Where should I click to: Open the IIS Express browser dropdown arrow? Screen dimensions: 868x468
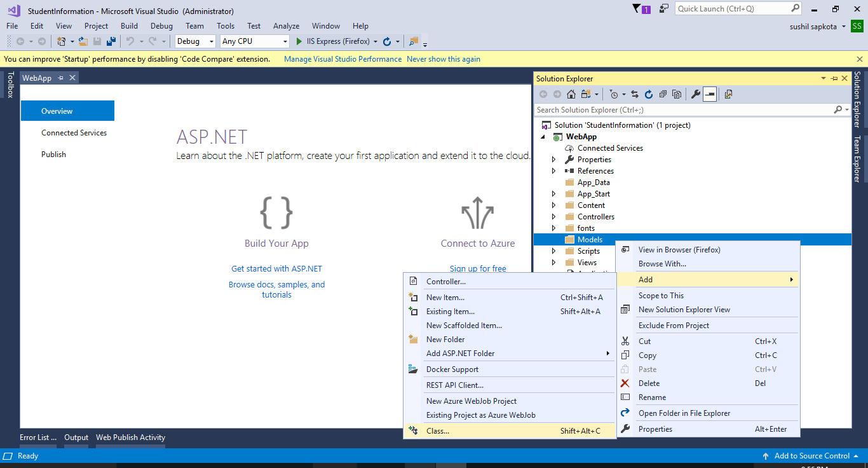pos(376,42)
